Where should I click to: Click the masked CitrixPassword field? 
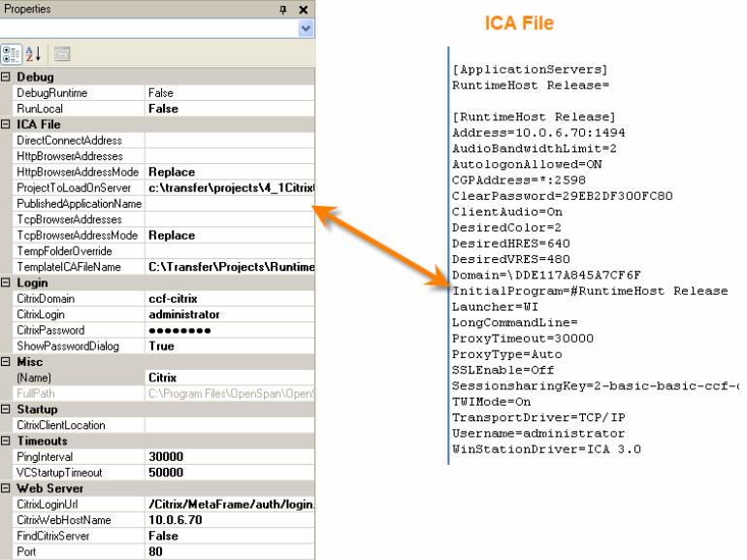tap(230, 330)
